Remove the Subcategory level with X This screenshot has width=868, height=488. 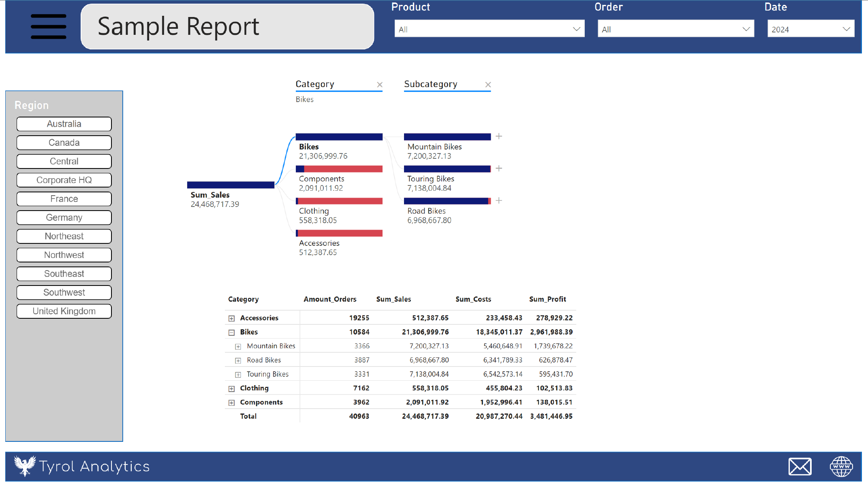(488, 85)
